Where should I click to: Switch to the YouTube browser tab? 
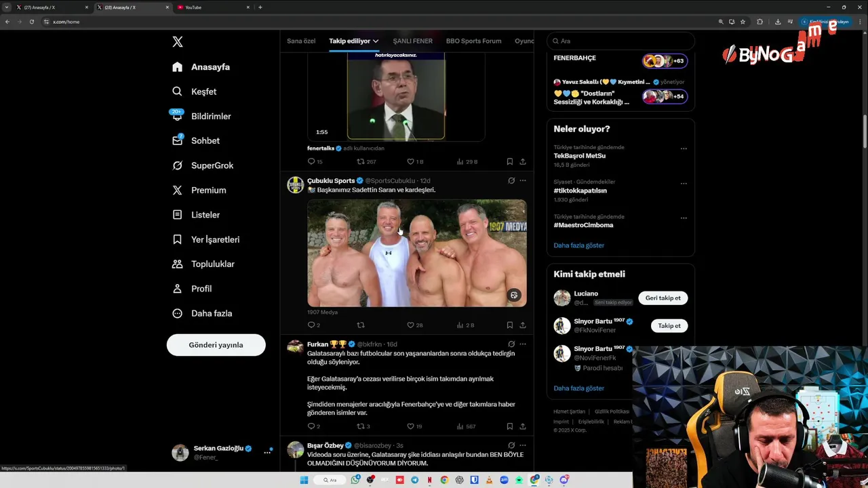click(213, 7)
